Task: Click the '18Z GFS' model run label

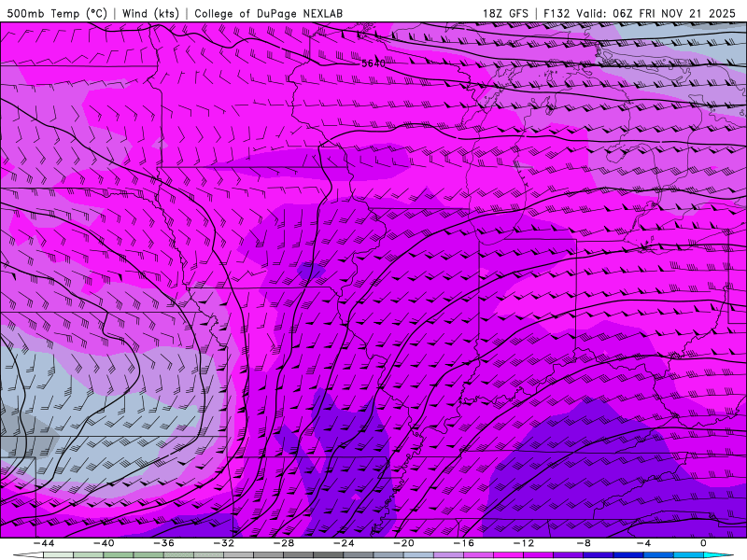Action: [505, 13]
